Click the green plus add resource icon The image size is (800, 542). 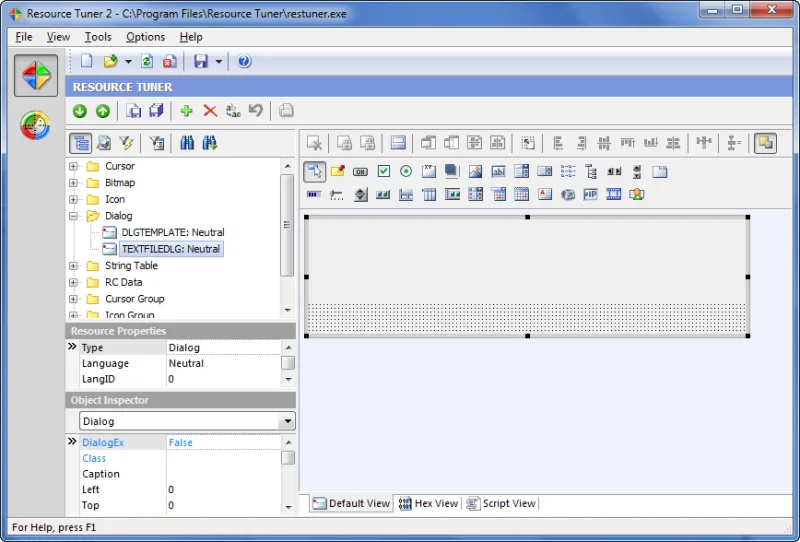click(186, 111)
